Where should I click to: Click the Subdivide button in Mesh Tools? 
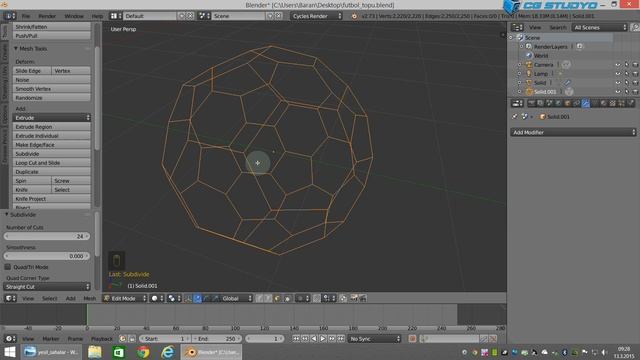[x=51, y=154]
